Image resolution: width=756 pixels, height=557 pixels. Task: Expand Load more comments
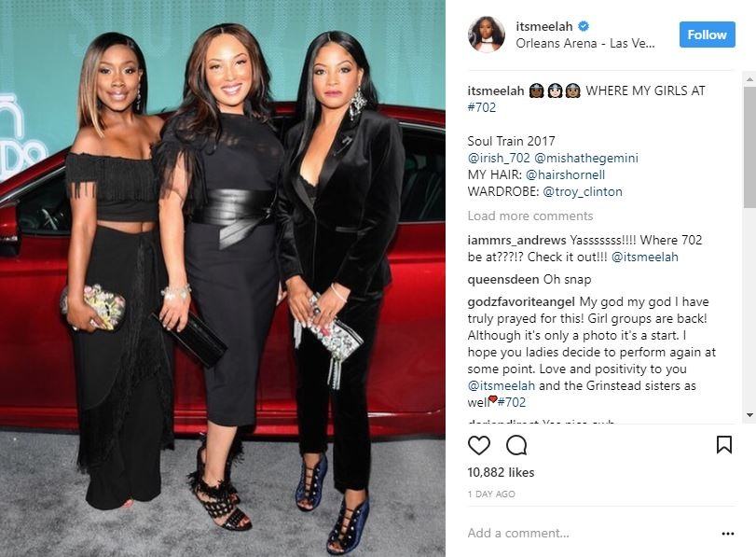click(x=529, y=216)
